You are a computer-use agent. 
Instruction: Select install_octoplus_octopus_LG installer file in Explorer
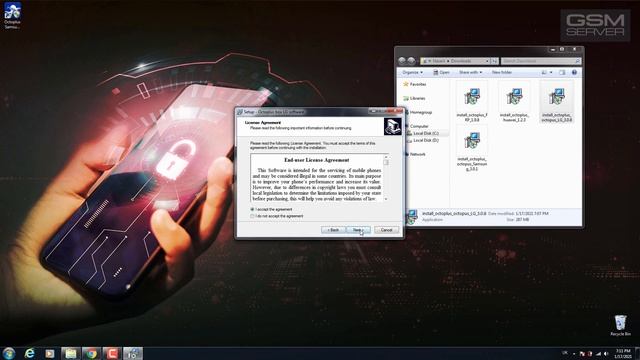[x=557, y=102]
